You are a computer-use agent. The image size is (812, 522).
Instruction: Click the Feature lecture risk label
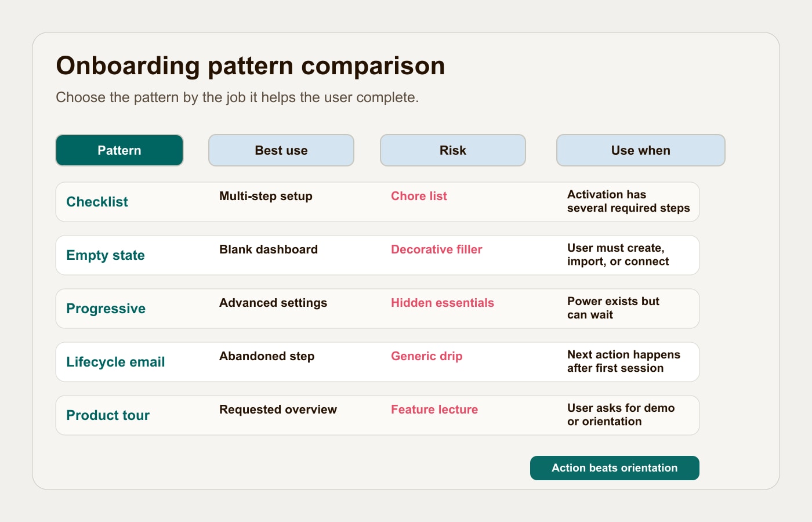(434, 409)
